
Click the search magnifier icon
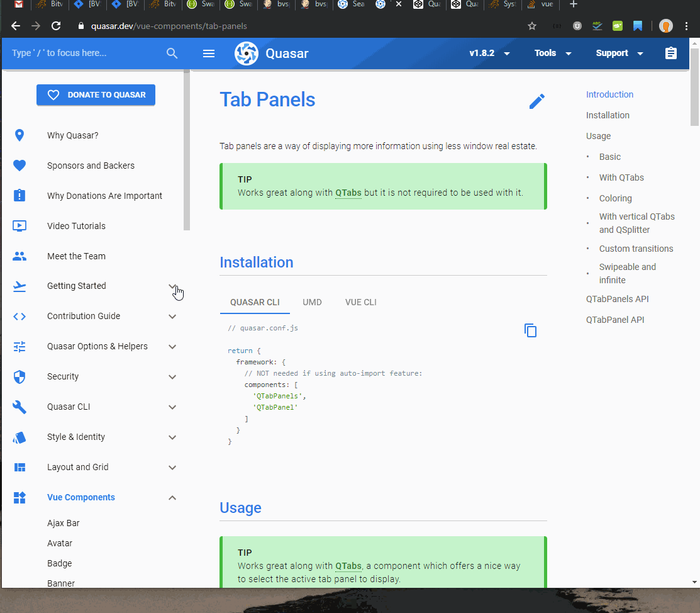tap(172, 53)
